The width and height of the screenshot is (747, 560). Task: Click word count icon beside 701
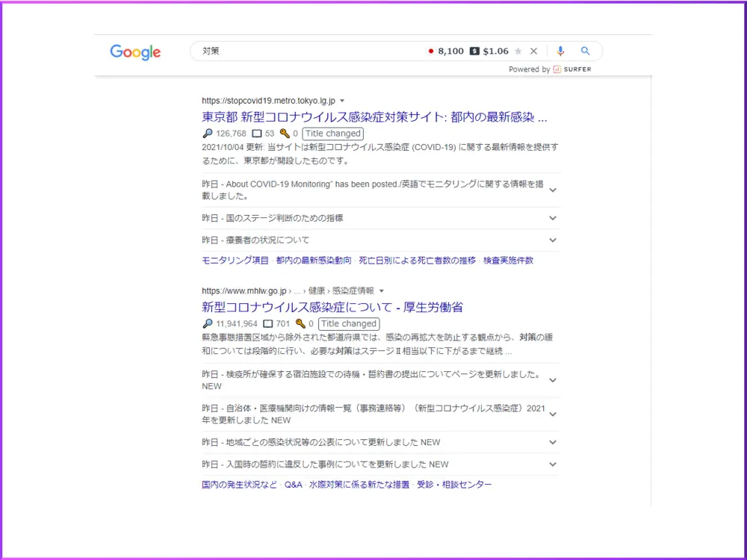tap(268, 324)
